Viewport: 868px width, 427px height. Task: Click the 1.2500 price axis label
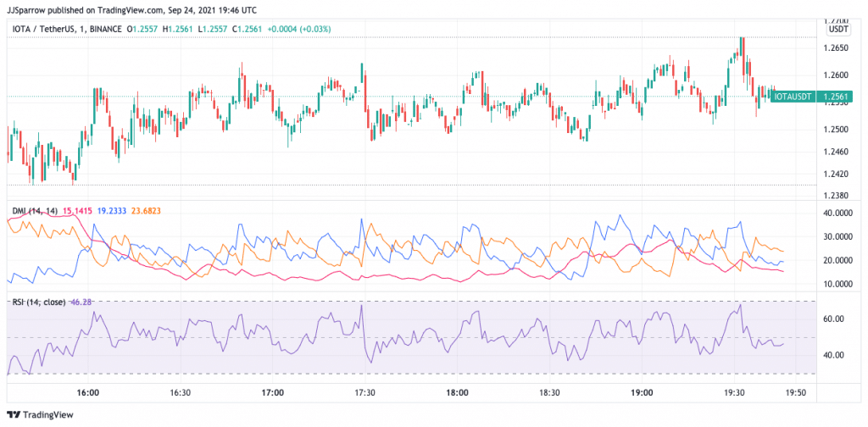[837, 130]
